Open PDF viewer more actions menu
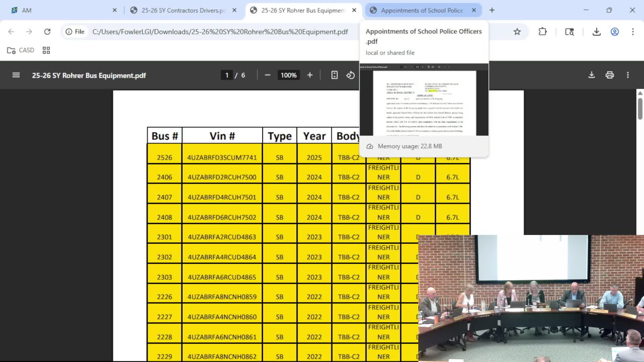 click(x=628, y=75)
